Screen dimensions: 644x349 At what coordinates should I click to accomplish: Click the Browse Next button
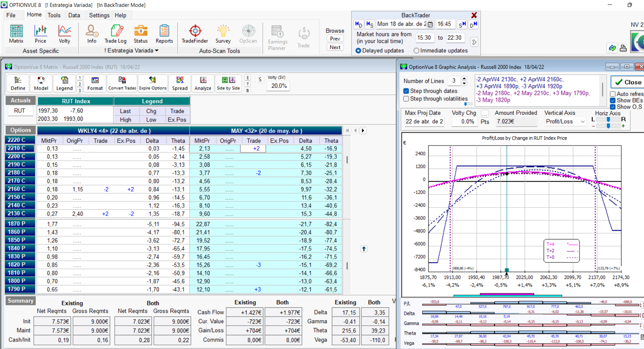pos(335,47)
